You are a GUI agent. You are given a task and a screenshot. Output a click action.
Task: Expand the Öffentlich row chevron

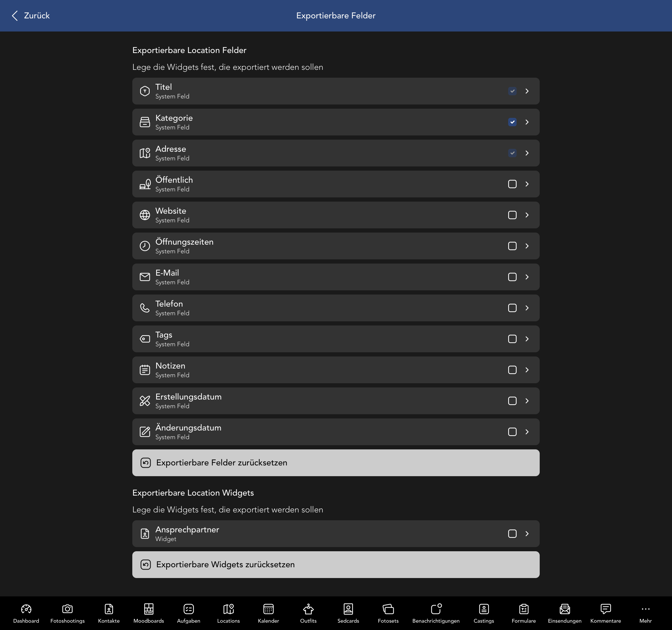pos(527,184)
